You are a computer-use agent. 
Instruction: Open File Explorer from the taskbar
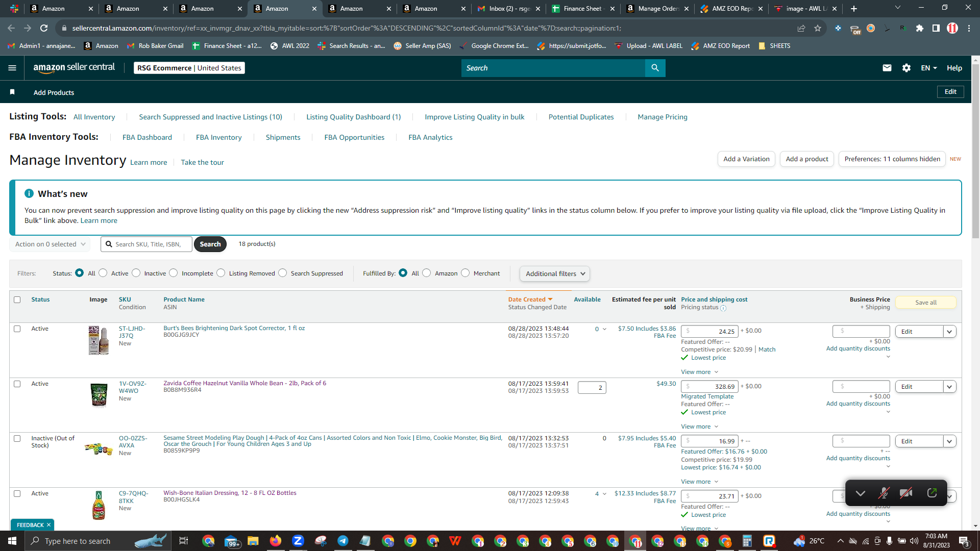253,541
